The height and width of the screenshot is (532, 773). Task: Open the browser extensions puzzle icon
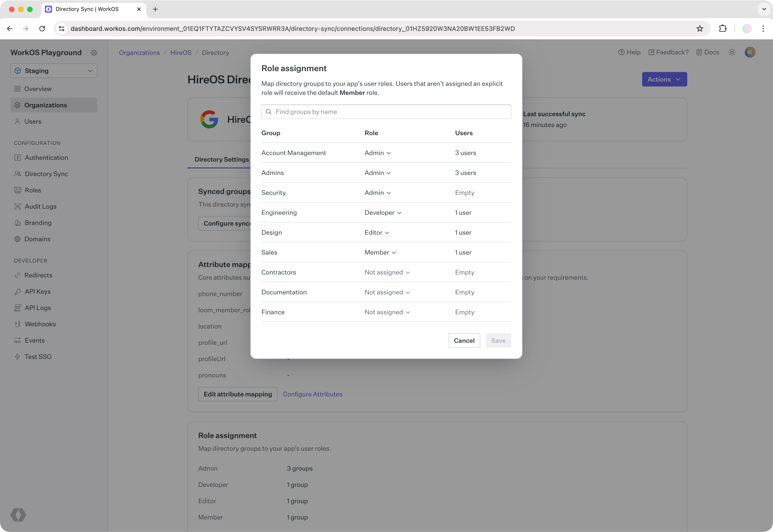coord(722,29)
